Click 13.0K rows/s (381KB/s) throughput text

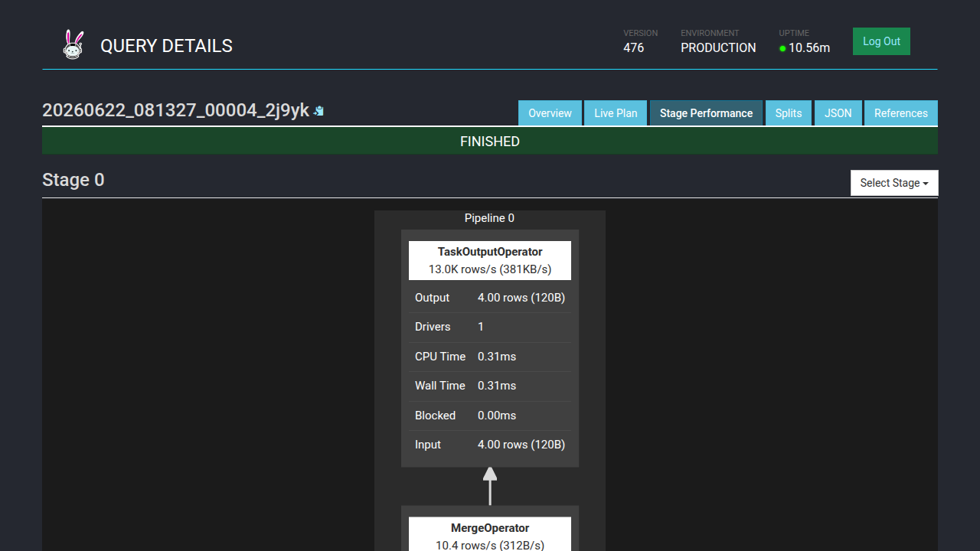(490, 269)
